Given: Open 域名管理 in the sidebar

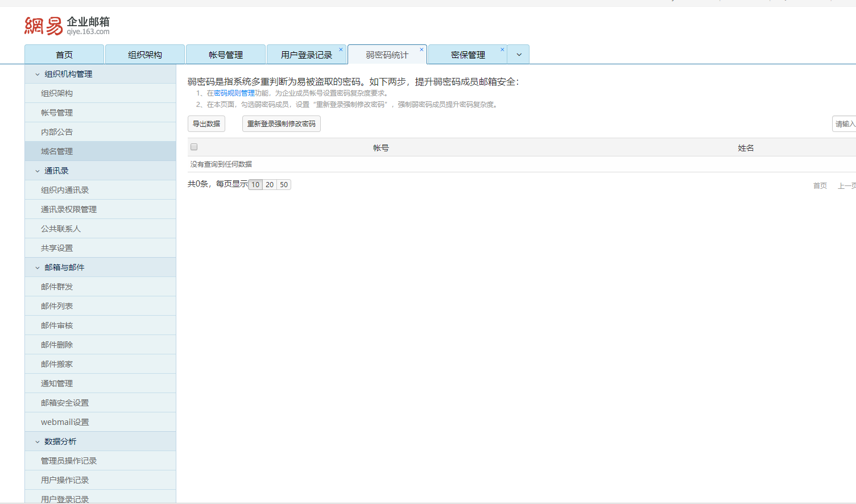Looking at the screenshot, I should [x=57, y=151].
